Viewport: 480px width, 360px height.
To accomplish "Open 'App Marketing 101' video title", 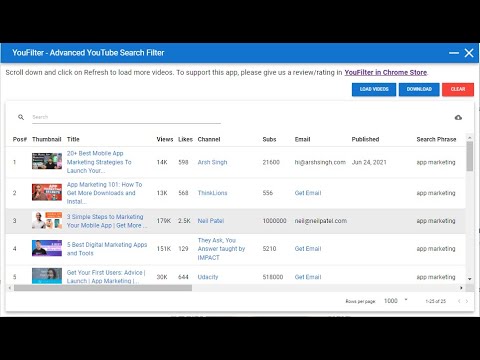I will (x=104, y=193).
